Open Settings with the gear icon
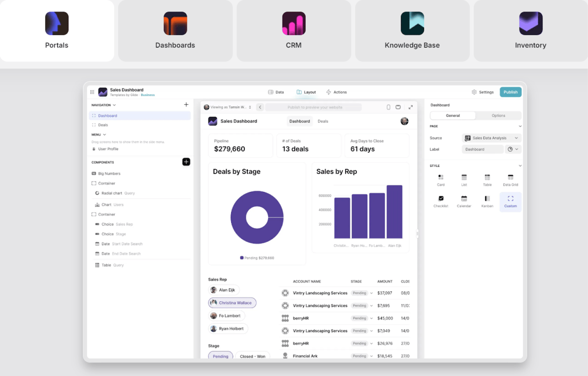 pyautogui.click(x=482, y=92)
